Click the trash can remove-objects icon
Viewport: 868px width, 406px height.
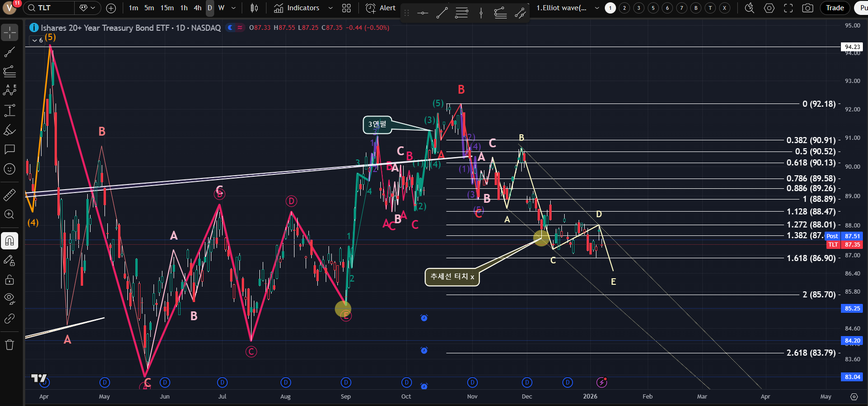coord(9,345)
